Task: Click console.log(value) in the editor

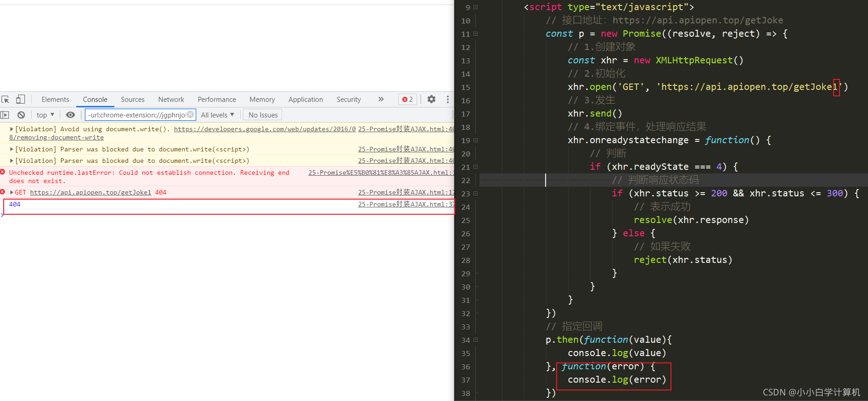Action: (617, 353)
